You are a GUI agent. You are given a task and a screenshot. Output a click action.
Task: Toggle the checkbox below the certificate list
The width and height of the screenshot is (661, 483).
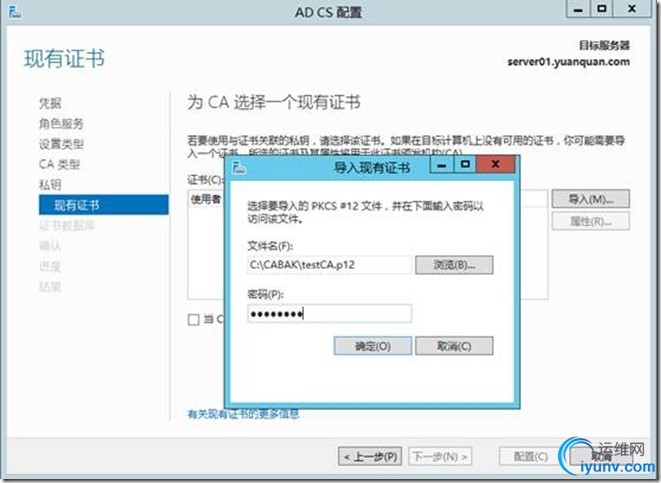coord(193,320)
